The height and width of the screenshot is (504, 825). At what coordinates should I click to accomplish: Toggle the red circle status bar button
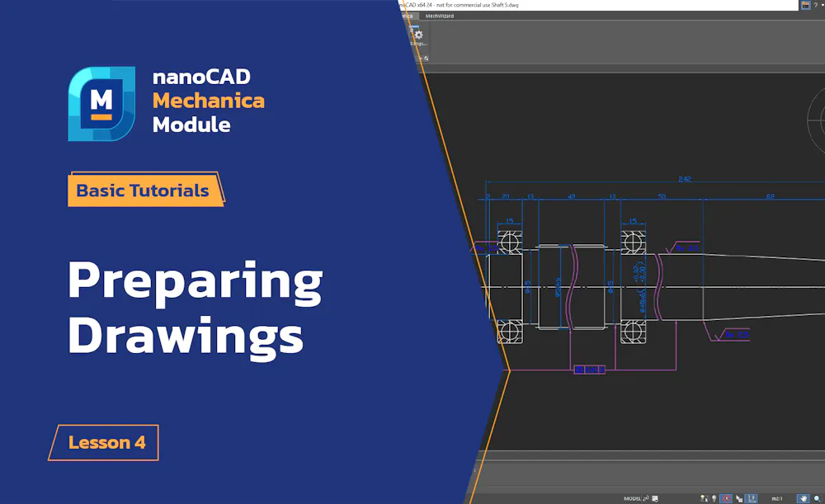[x=726, y=498]
